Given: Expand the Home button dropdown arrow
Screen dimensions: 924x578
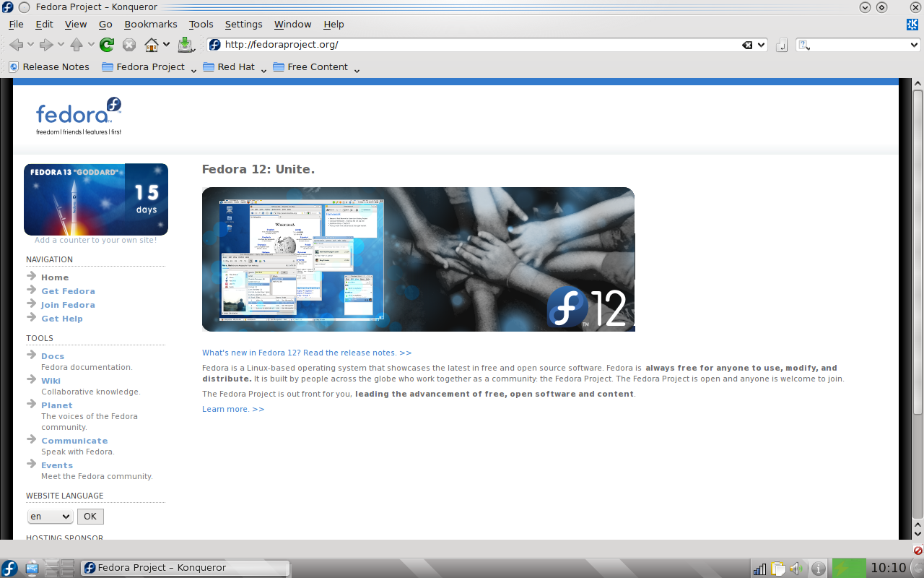Looking at the screenshot, I should click(167, 45).
